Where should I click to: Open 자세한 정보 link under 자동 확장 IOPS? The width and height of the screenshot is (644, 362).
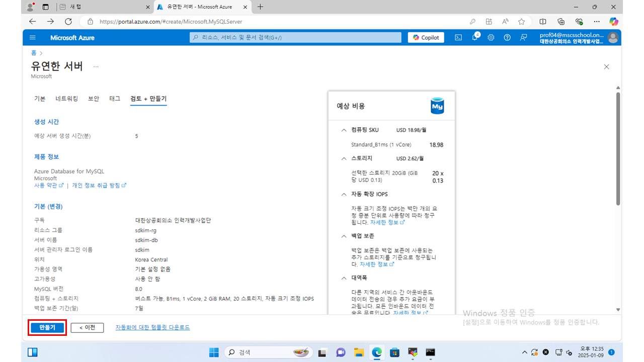[x=387, y=222]
